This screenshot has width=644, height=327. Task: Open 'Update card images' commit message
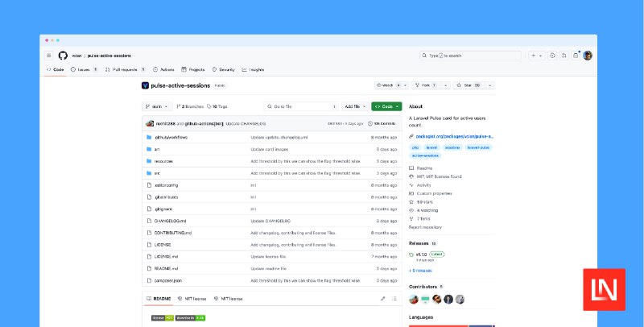[x=270, y=149]
